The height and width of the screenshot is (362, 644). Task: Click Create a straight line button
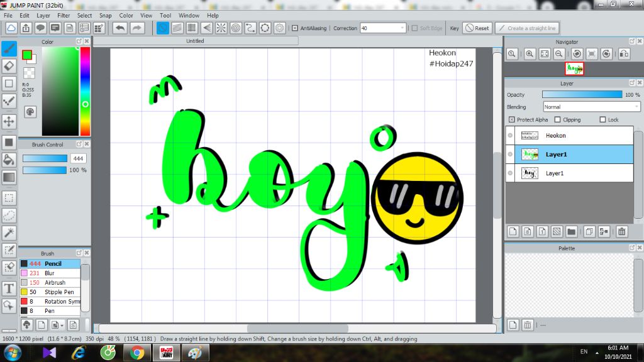[528, 28]
